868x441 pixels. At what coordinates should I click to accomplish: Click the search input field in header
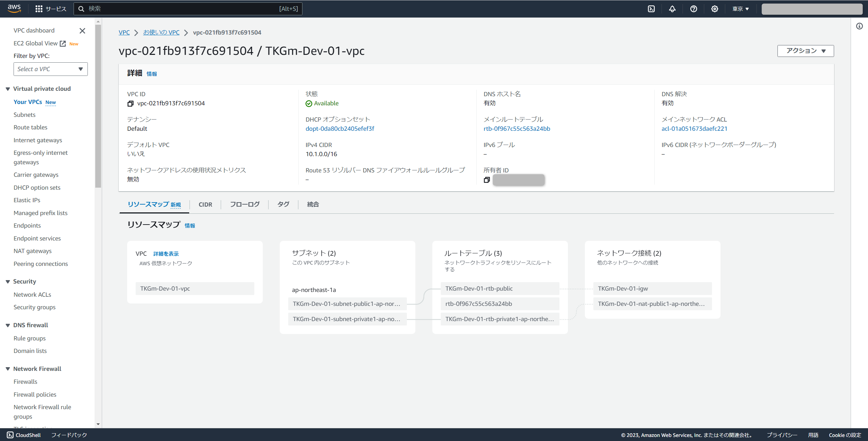pyautogui.click(x=183, y=9)
